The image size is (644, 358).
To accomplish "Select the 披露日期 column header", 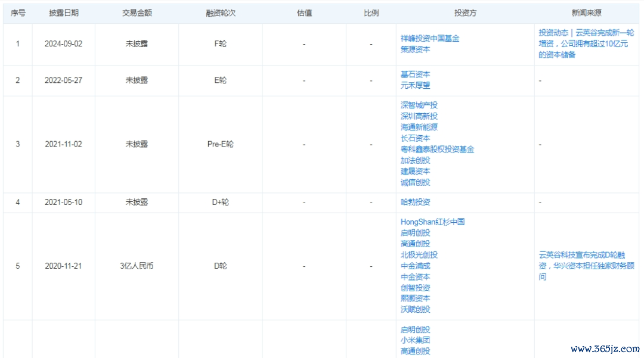I will coord(64,13).
